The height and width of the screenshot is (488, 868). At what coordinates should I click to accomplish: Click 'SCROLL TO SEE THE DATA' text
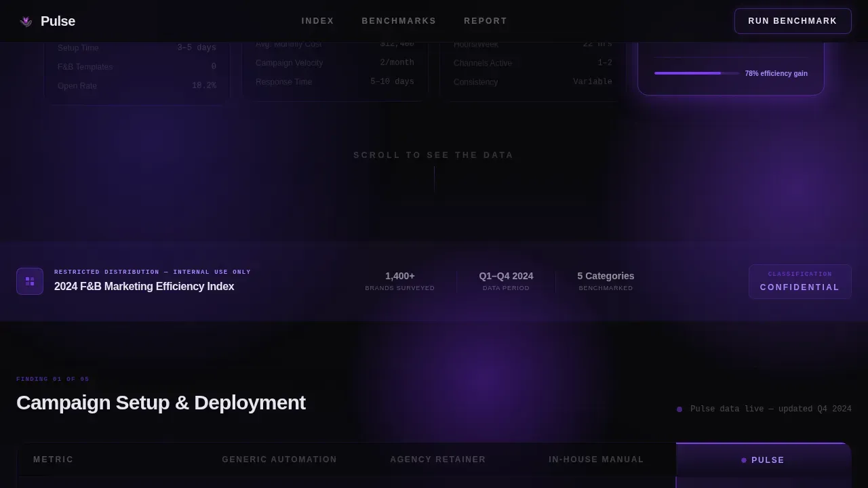434,155
